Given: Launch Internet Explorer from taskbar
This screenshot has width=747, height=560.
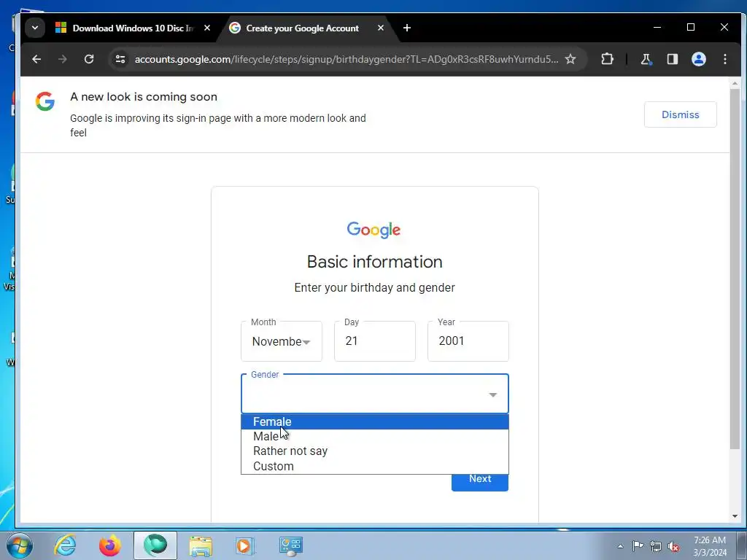Looking at the screenshot, I should 65,545.
